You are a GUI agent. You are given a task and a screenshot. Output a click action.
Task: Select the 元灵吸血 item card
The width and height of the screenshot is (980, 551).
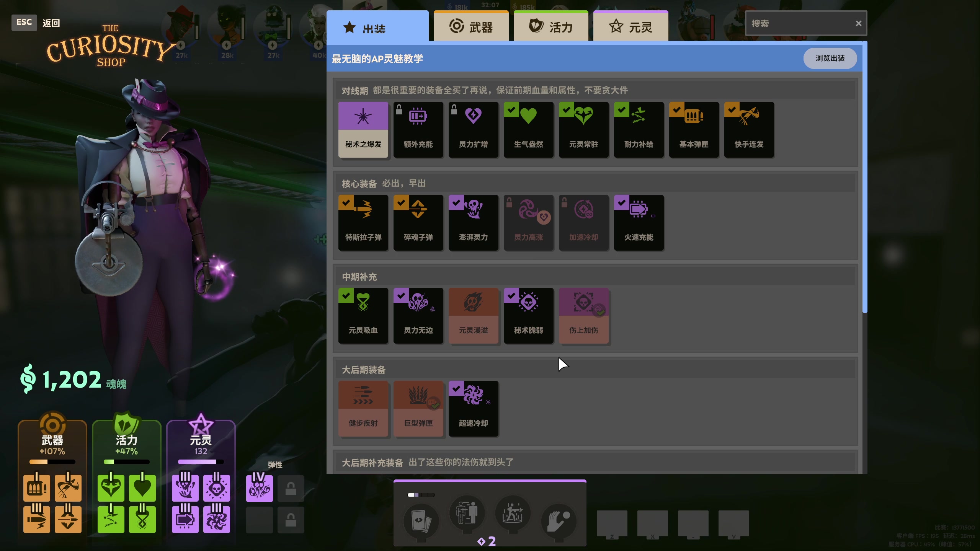click(363, 316)
